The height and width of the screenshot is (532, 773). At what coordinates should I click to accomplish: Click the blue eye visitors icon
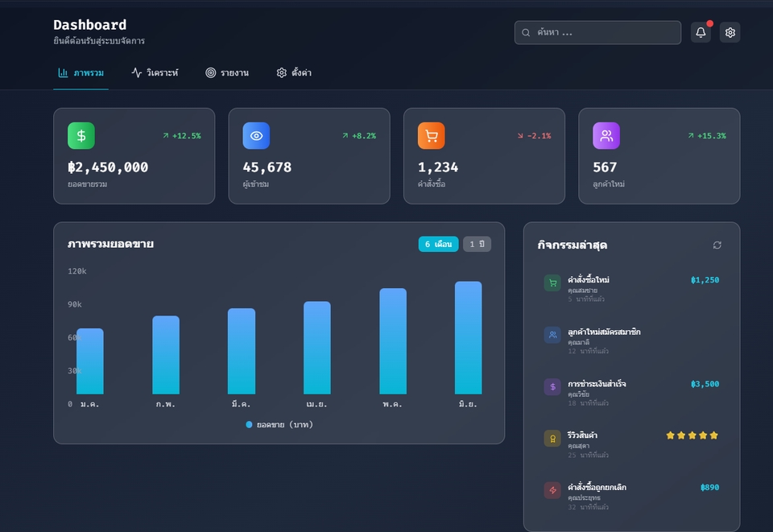256,136
